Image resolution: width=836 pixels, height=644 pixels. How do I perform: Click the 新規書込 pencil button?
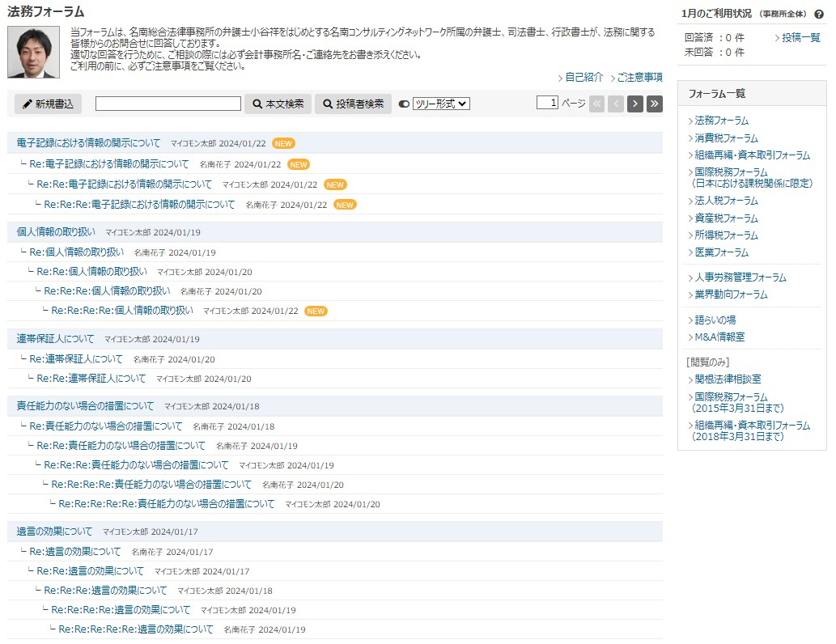point(48,104)
